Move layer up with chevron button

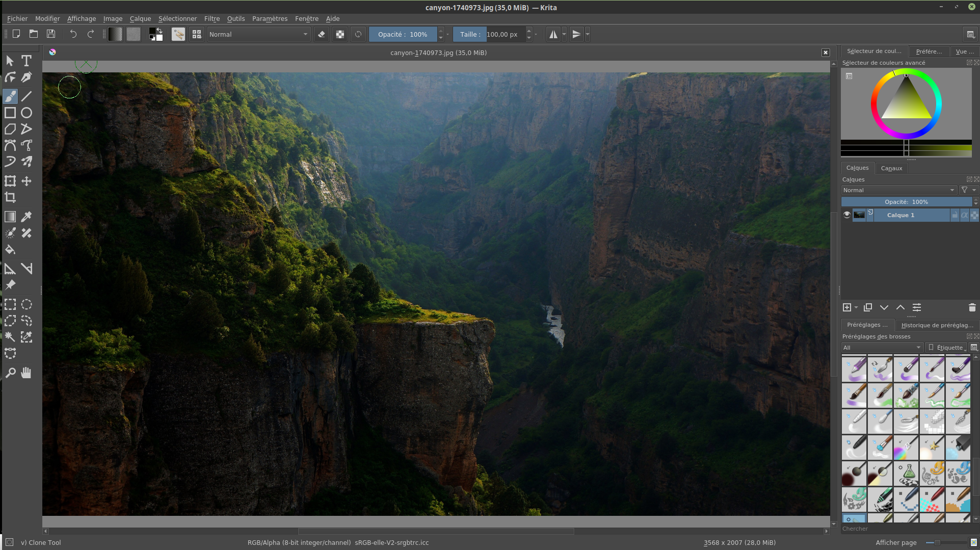pos(900,307)
